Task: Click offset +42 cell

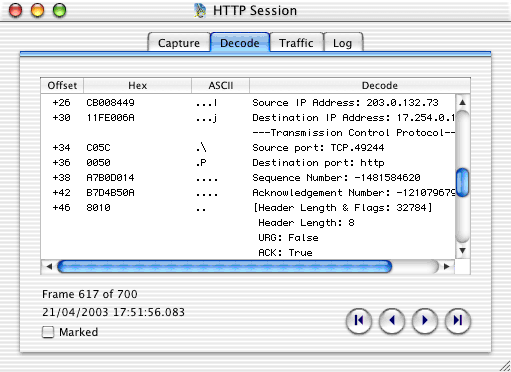Action: tap(61, 193)
